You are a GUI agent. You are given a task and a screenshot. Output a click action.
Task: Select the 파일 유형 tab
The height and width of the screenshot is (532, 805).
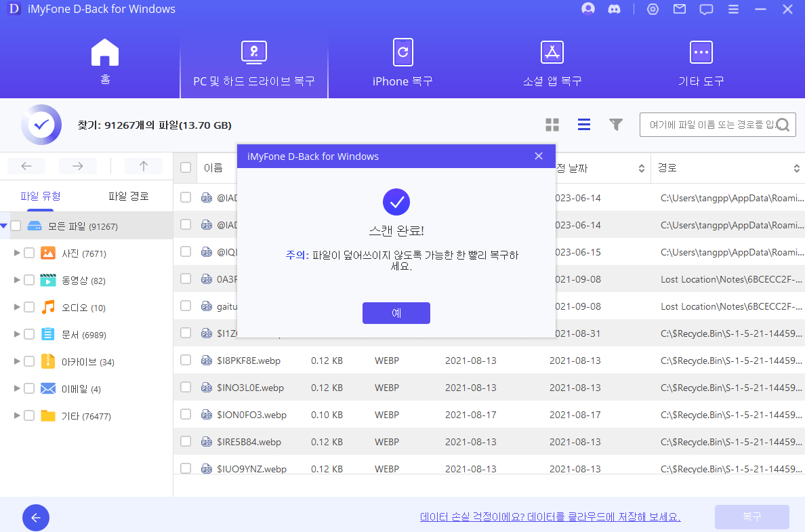tap(41, 196)
